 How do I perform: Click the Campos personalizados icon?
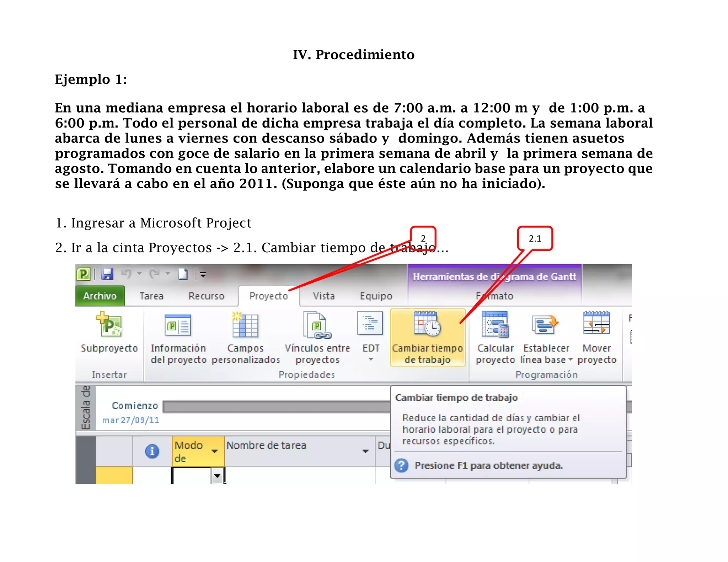[245, 325]
